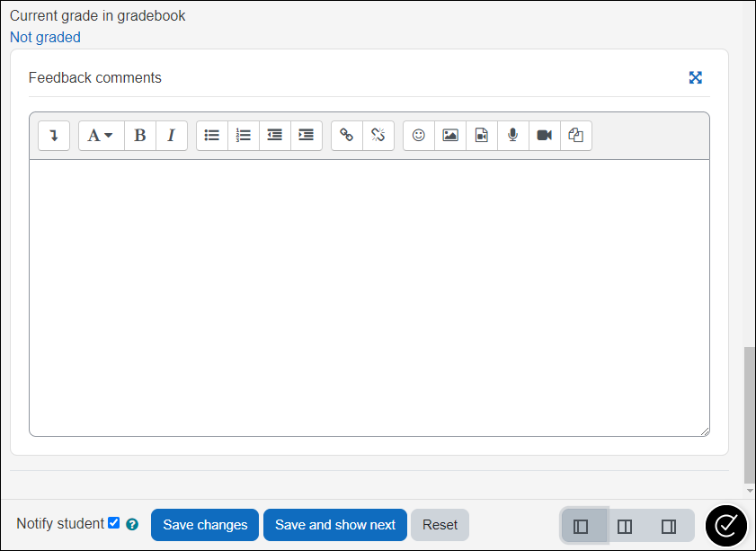
Task: Insert an image into the editor
Action: (449, 135)
